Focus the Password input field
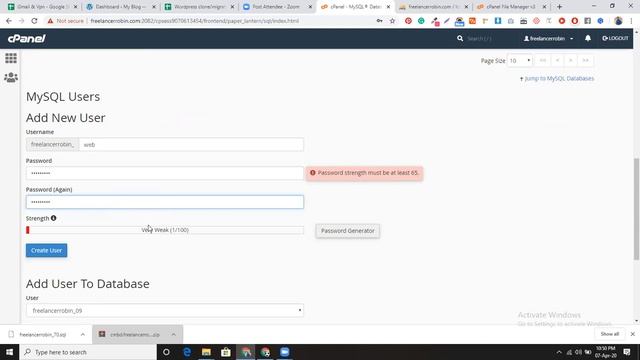The width and height of the screenshot is (640, 360). (x=165, y=173)
